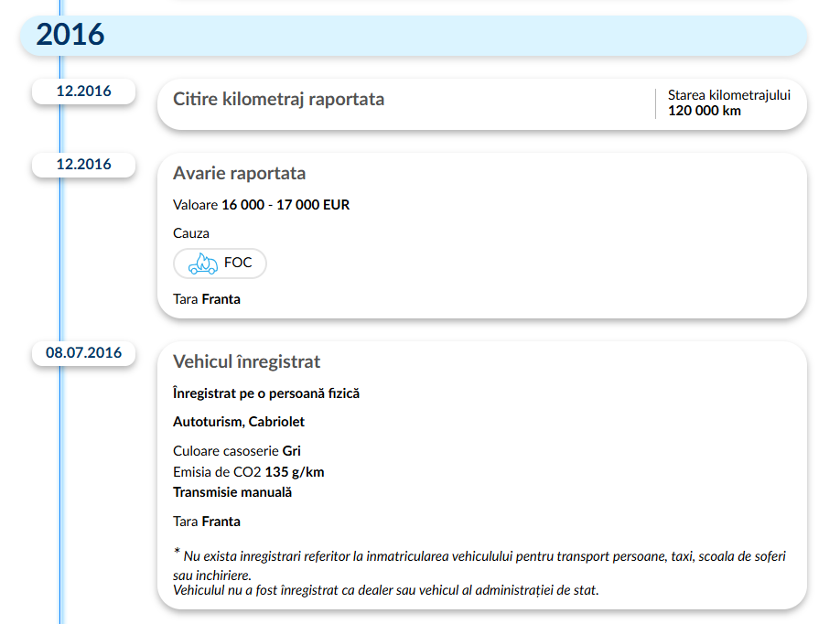Click Tara Franta in the damage card
This screenshot has width=840, height=624.
pos(207,299)
